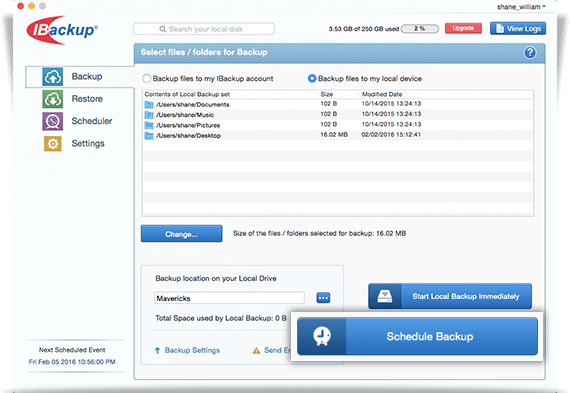Screen dimensions: 570x393
Task: Click the browse ellipsis button for local drive
Action: click(323, 298)
